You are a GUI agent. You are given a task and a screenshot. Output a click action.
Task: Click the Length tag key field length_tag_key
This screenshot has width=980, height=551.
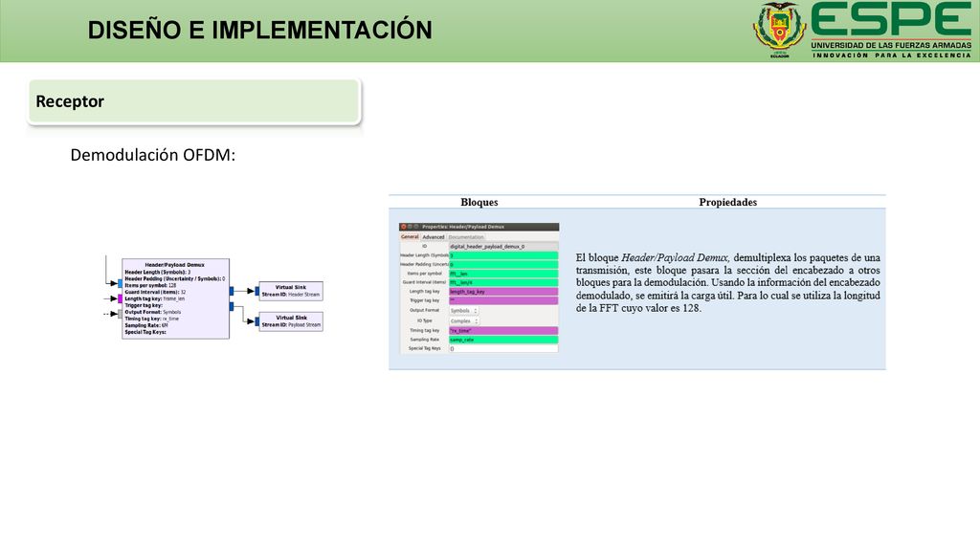503,292
